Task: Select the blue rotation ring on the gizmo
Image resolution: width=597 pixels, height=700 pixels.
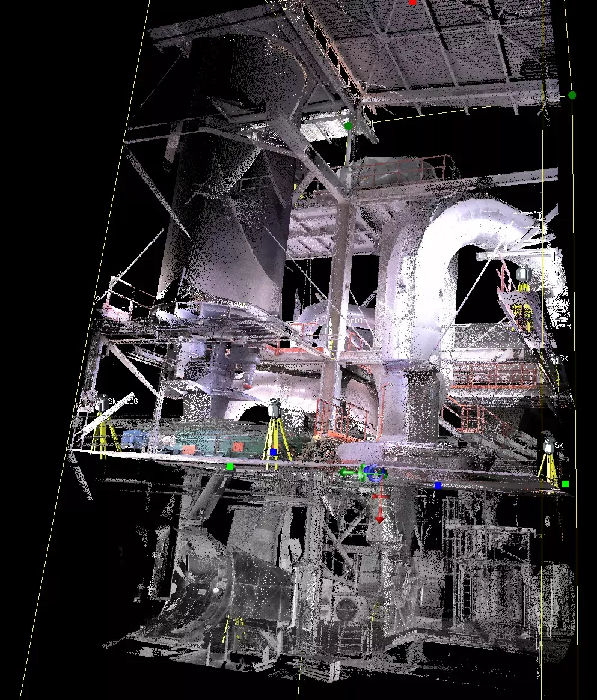Action: (375, 473)
